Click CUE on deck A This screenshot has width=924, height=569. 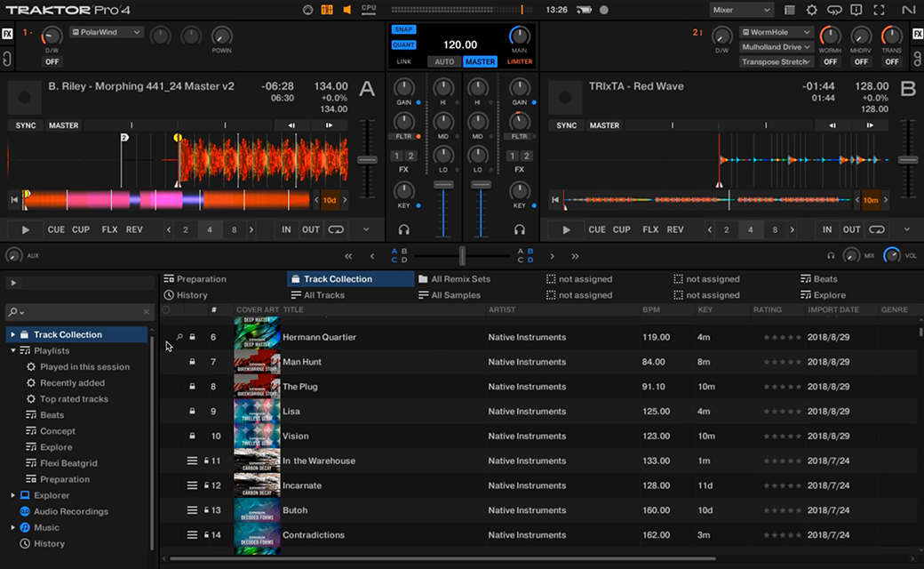coord(57,230)
